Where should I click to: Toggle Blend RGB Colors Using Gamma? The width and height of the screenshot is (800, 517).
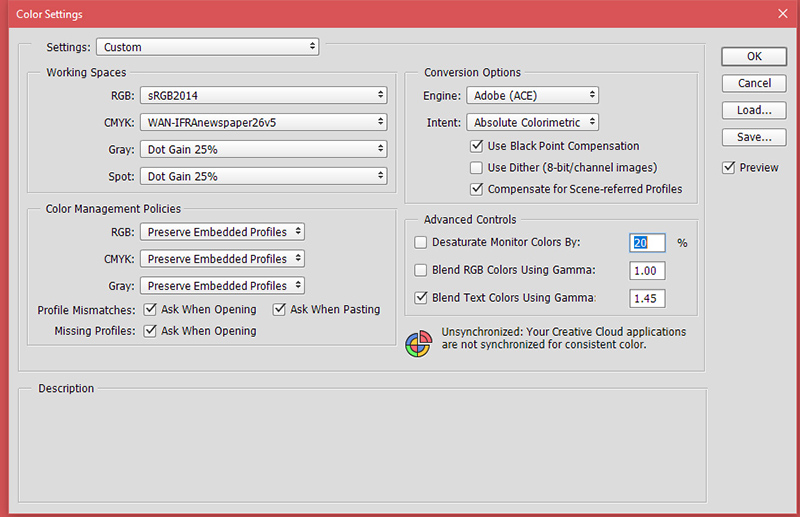click(421, 270)
